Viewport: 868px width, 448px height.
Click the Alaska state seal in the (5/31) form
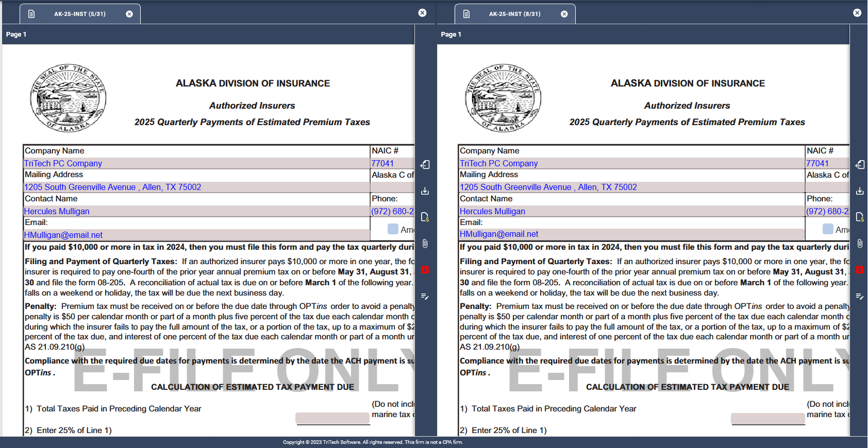click(x=68, y=98)
